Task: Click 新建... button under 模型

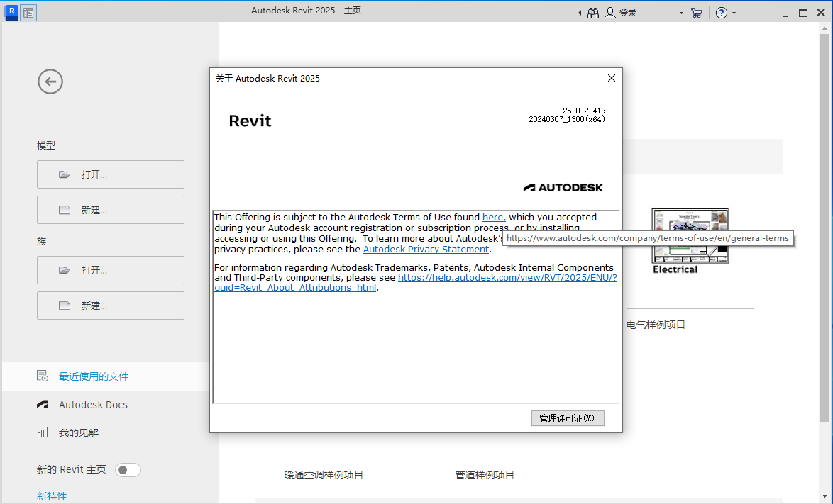Action: tap(111, 210)
